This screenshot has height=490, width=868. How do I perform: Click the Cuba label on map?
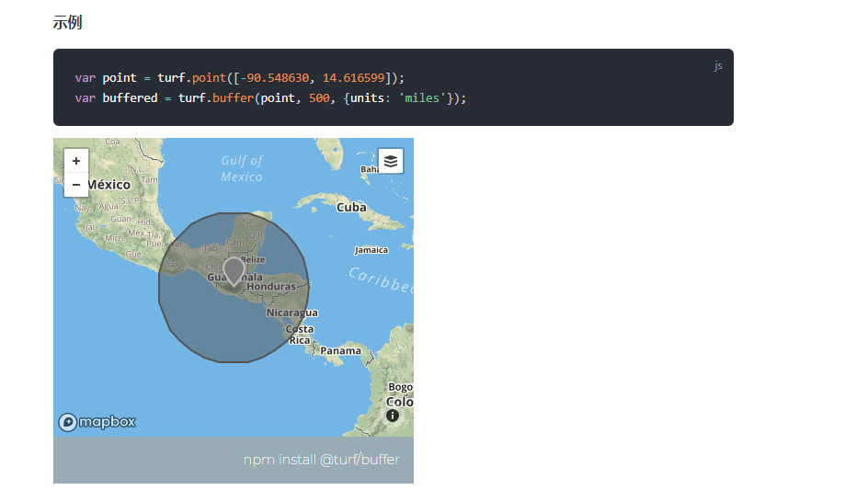point(351,208)
